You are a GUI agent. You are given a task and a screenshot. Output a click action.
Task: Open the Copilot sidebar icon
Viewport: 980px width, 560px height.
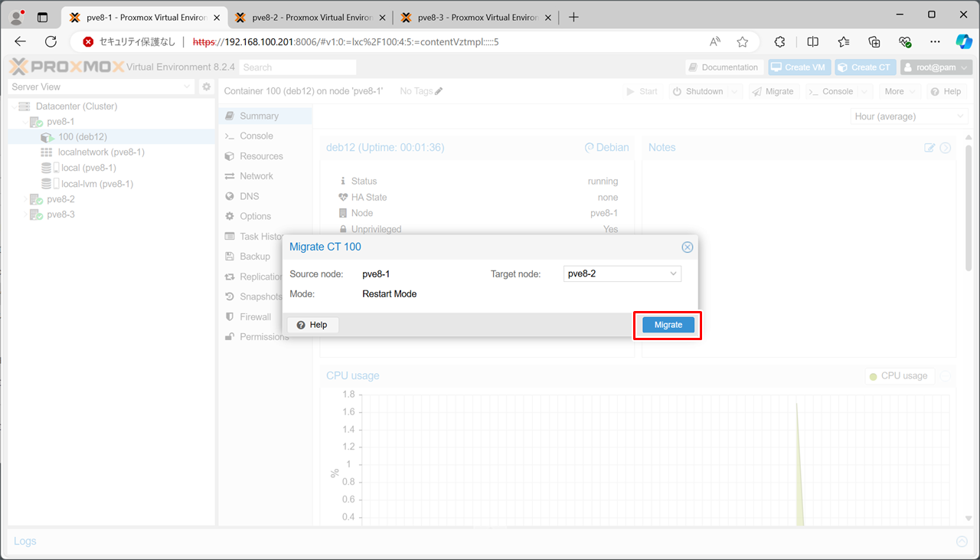click(x=963, y=42)
